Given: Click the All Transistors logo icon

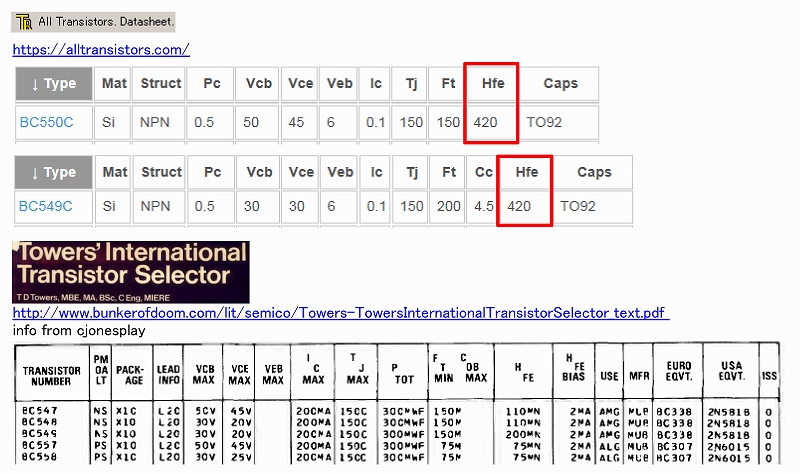Looking at the screenshot, I should 23,21.
